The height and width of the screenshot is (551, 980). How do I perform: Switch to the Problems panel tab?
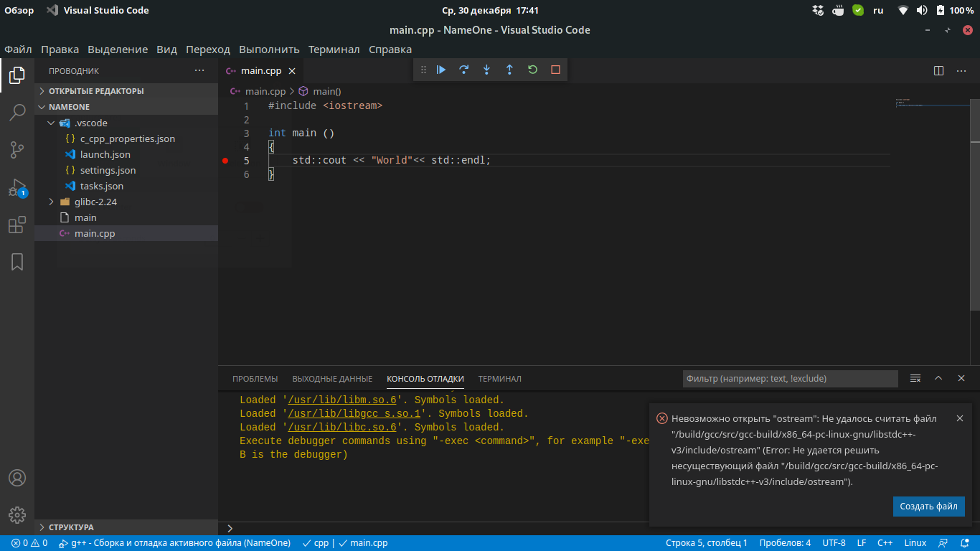tap(255, 378)
